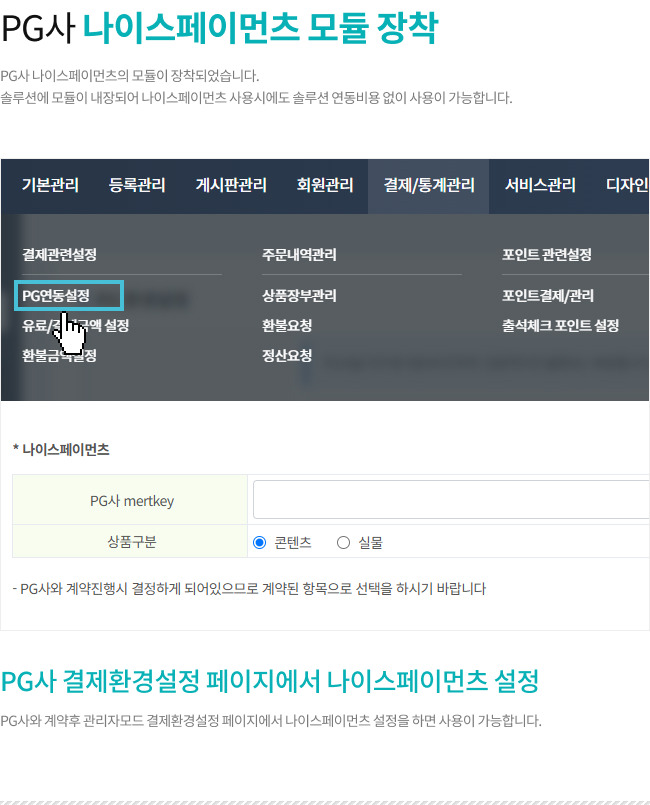Viewport: 650px width, 805px height.
Task: Select the 실물 radio button
Action: (343, 543)
